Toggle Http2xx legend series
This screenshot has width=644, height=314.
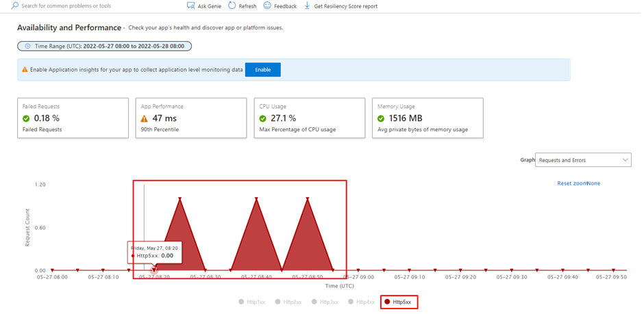tap(288, 302)
